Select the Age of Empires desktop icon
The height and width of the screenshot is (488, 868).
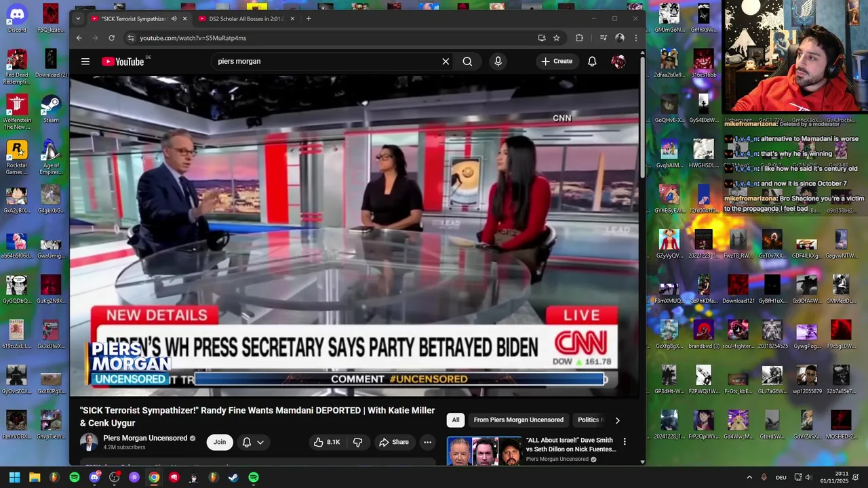click(51, 157)
